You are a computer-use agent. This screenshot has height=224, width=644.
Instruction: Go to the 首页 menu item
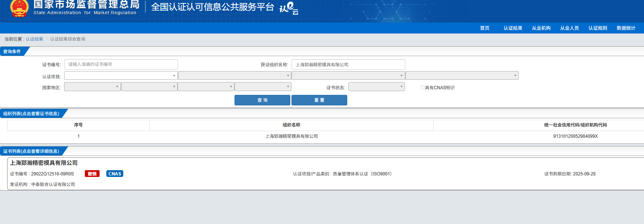[485, 28]
